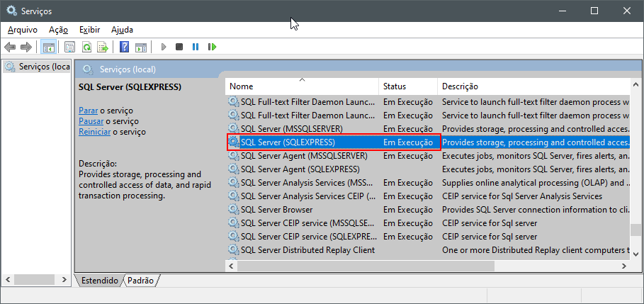Click Serviços (local) panel header icon
The height and width of the screenshot is (304, 644).
(88, 69)
